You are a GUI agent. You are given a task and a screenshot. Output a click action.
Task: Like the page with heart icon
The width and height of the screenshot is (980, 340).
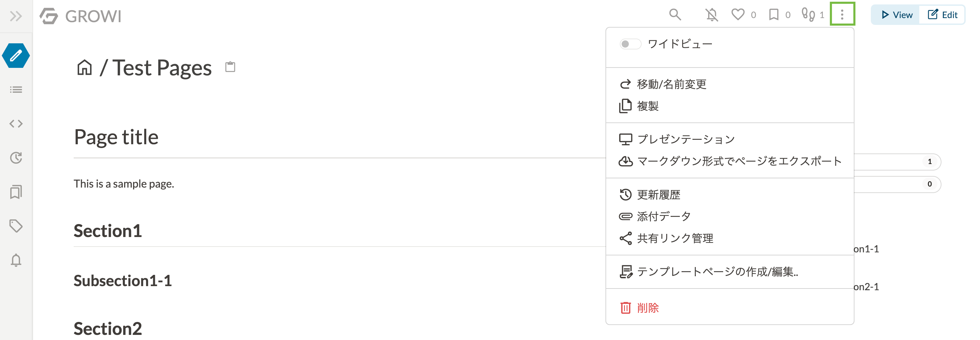pyautogui.click(x=738, y=15)
